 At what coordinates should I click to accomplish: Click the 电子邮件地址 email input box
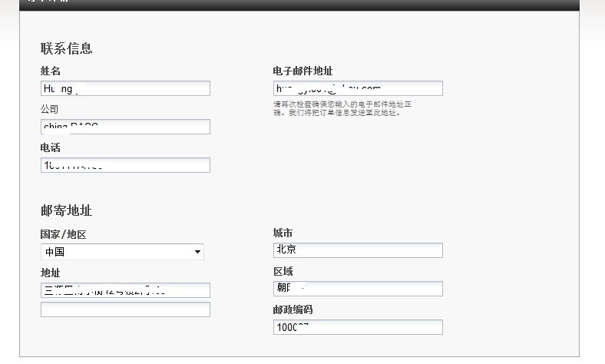point(358,88)
